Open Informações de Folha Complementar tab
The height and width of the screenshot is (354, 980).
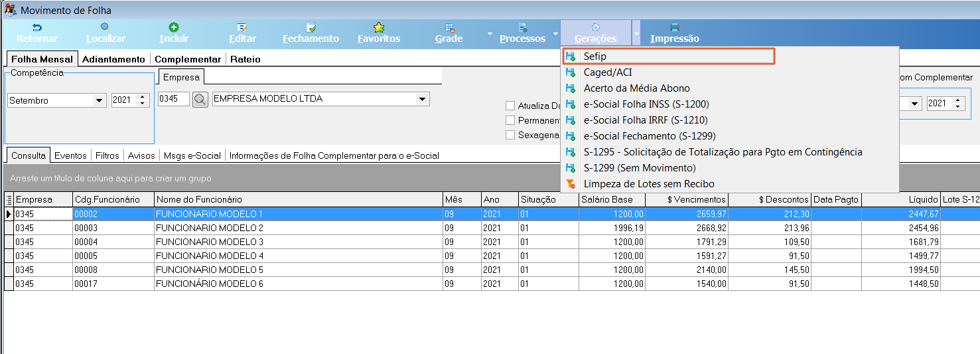coord(334,155)
